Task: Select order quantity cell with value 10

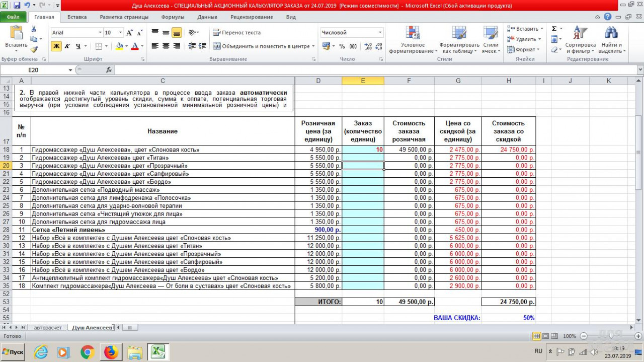Action: pyautogui.click(x=363, y=150)
